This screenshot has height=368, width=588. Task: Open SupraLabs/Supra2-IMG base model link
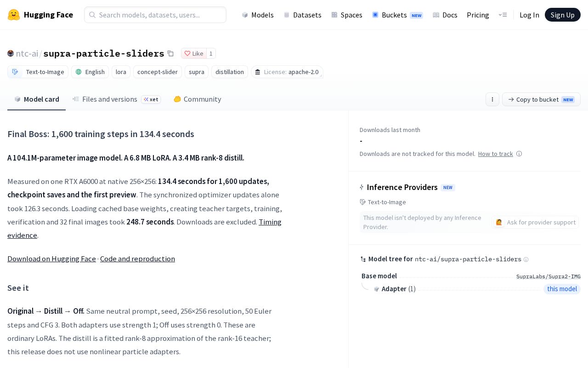pyautogui.click(x=548, y=276)
